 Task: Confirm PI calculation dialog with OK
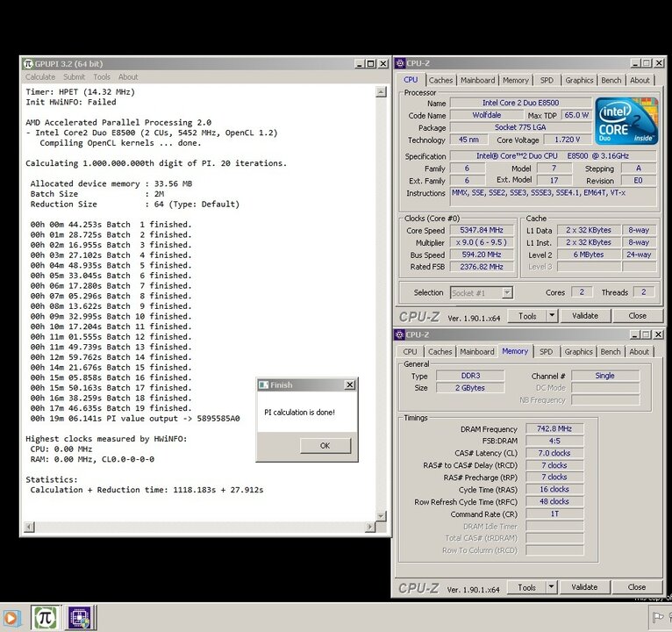pos(325,446)
